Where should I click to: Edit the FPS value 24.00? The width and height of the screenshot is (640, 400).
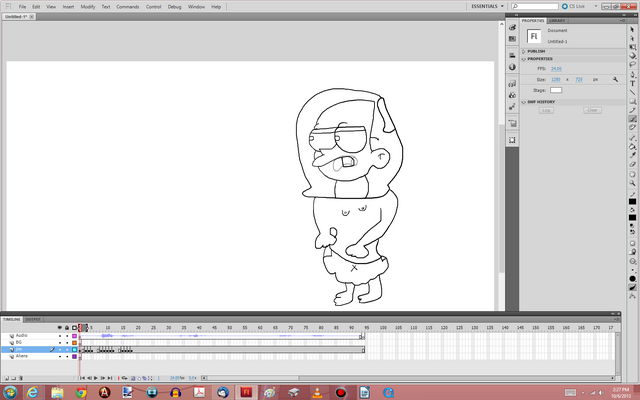point(556,69)
